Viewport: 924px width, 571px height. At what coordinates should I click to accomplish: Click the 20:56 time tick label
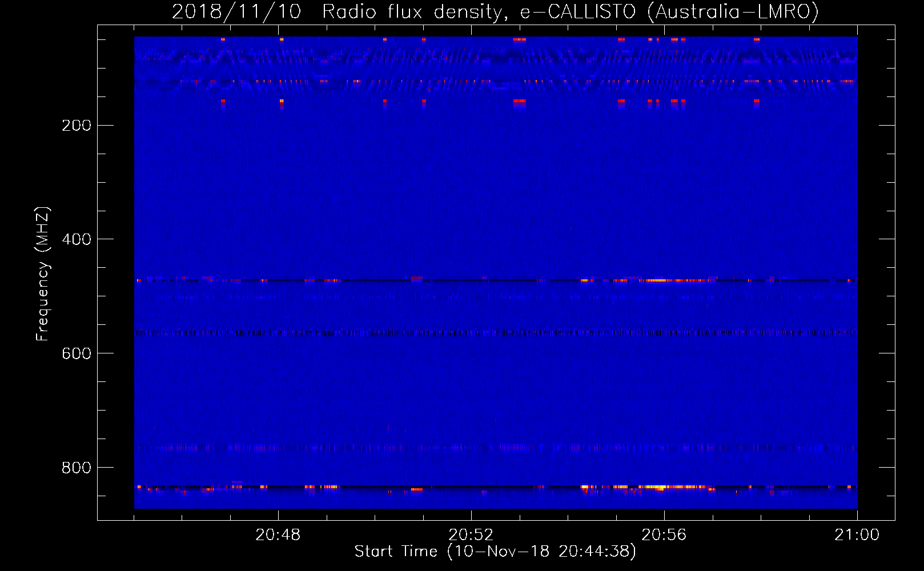pyautogui.click(x=664, y=535)
